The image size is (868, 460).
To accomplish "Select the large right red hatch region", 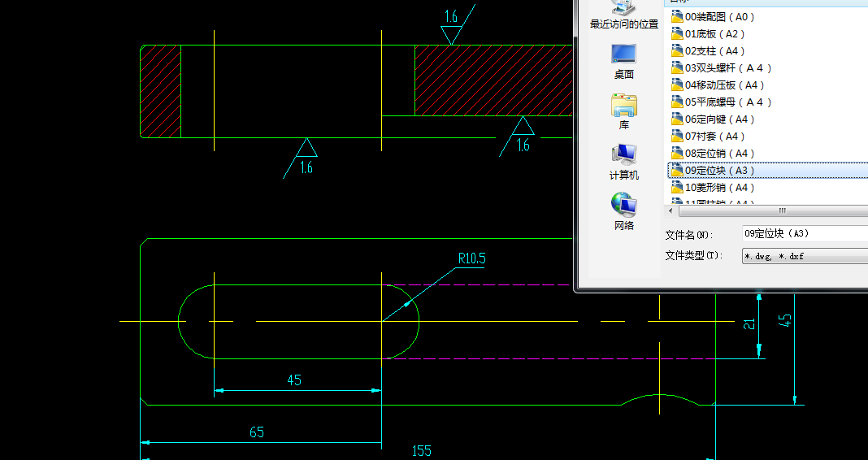I will (x=494, y=80).
